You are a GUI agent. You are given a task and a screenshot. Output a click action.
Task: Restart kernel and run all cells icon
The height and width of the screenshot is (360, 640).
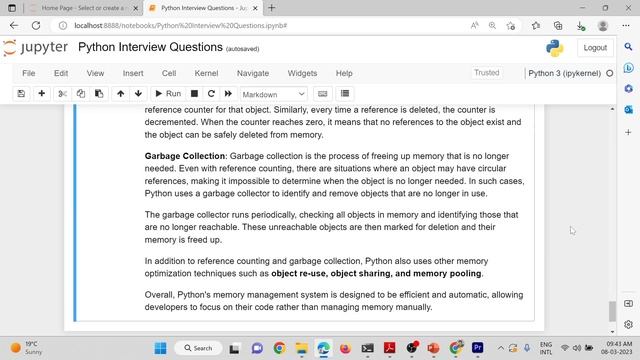point(228,93)
